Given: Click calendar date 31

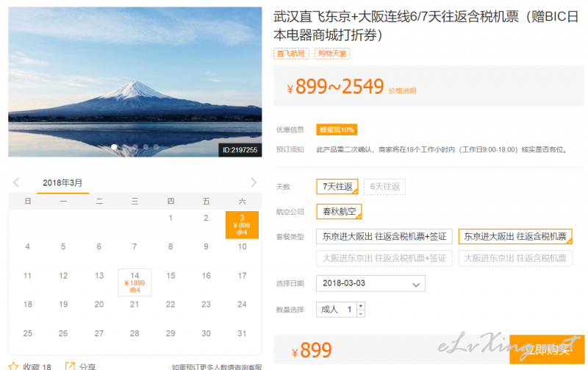Looking at the screenshot, I should click(242, 333).
